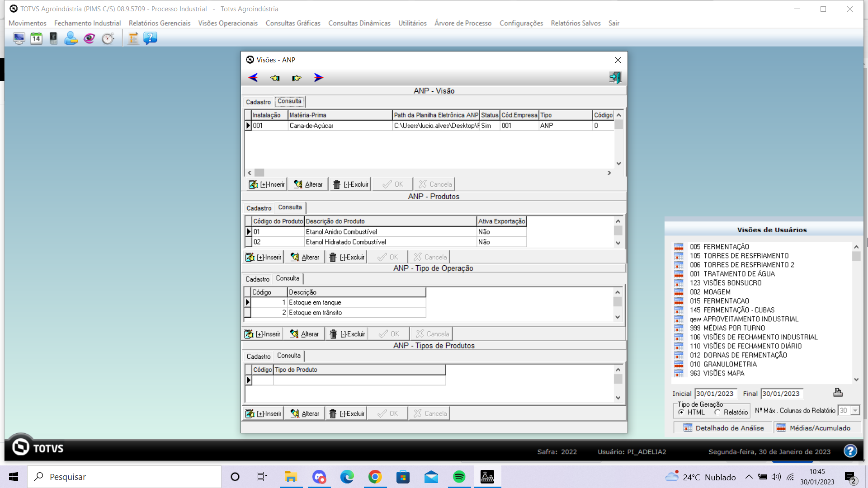Click the eye icon in the main toolbar
Image resolution: width=868 pixels, height=488 pixels.
pos(89,38)
